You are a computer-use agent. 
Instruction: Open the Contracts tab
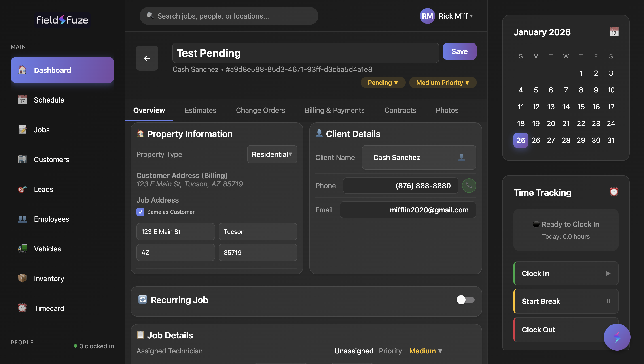[400, 110]
